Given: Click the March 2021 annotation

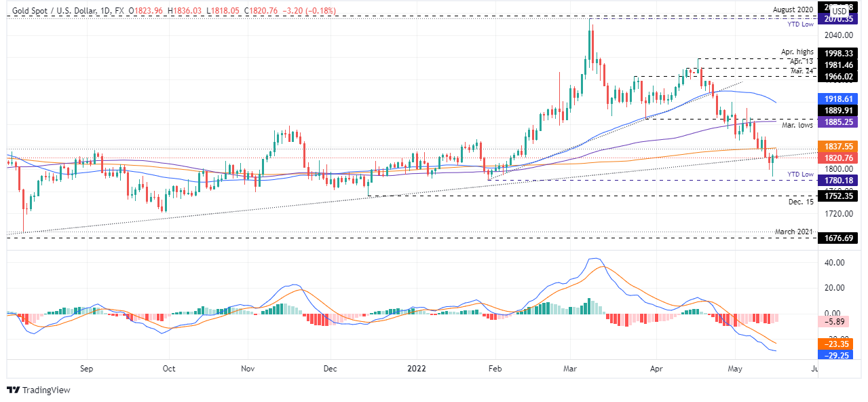Looking at the screenshot, I should click(x=794, y=232).
